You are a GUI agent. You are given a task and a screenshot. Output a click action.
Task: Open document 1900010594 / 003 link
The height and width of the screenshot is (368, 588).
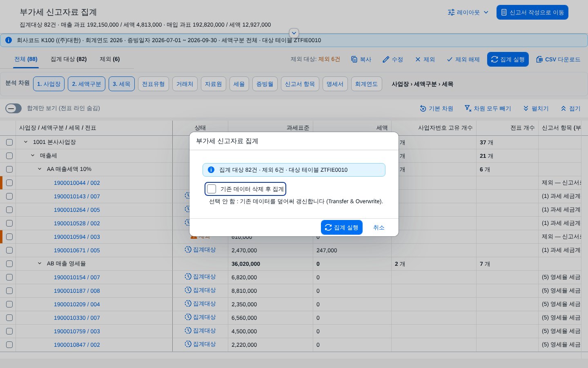coord(77,237)
